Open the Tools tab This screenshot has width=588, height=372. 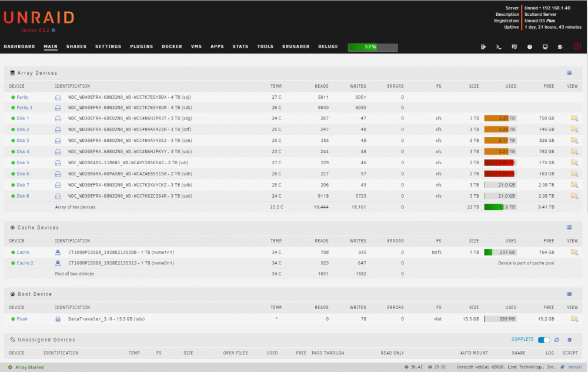265,46
